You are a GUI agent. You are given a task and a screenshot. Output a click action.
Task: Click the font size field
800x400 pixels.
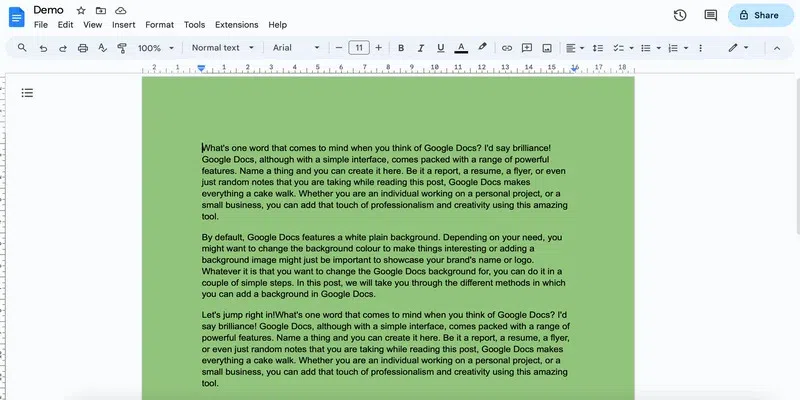(x=359, y=48)
